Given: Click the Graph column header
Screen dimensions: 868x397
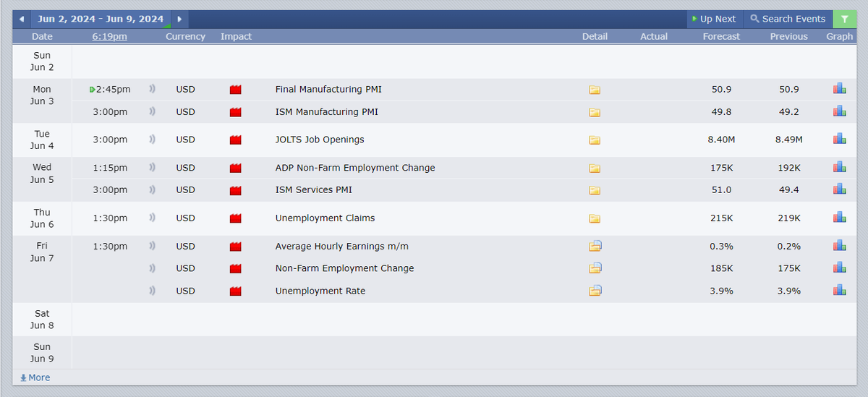Looking at the screenshot, I should pos(840,36).
